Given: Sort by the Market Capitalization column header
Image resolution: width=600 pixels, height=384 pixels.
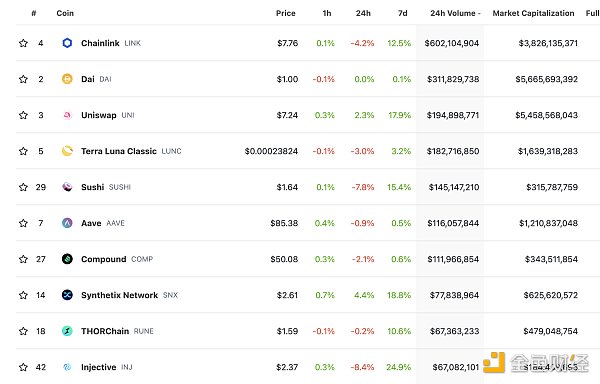Looking at the screenshot, I should (533, 13).
